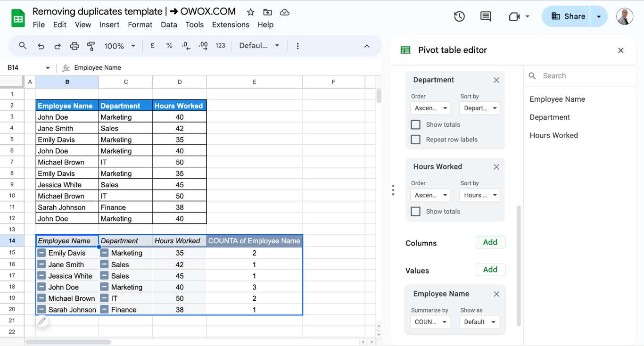Open the zoom 100% dropdown
The width and height of the screenshot is (644, 346).
tap(120, 46)
